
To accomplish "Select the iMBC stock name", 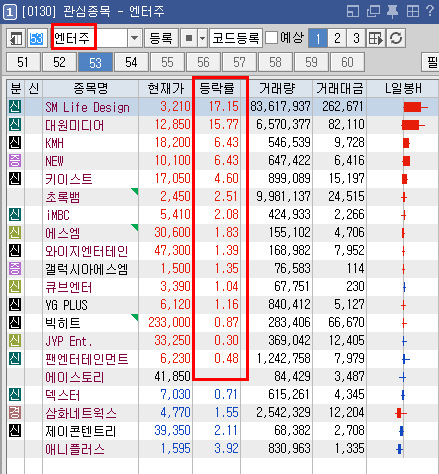I will (58, 215).
